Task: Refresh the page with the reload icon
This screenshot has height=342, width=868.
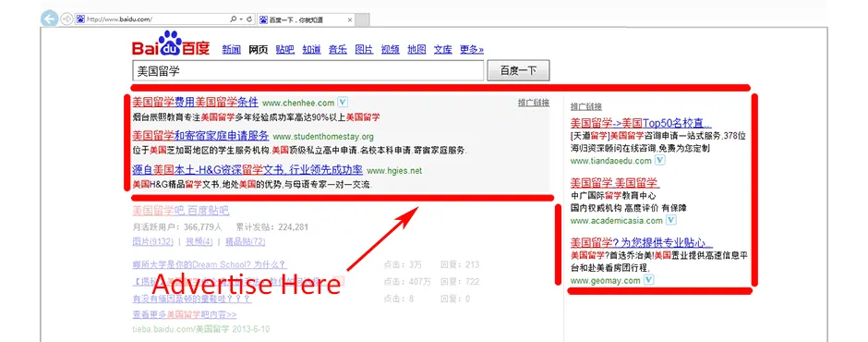Action: pyautogui.click(x=249, y=19)
